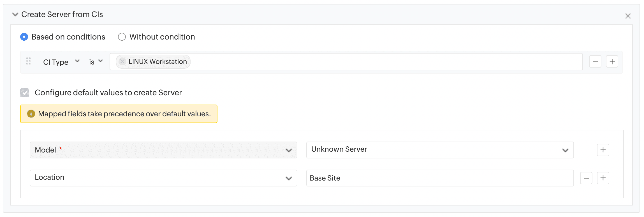Click the Base Site text field
644x217 pixels.
pos(440,178)
